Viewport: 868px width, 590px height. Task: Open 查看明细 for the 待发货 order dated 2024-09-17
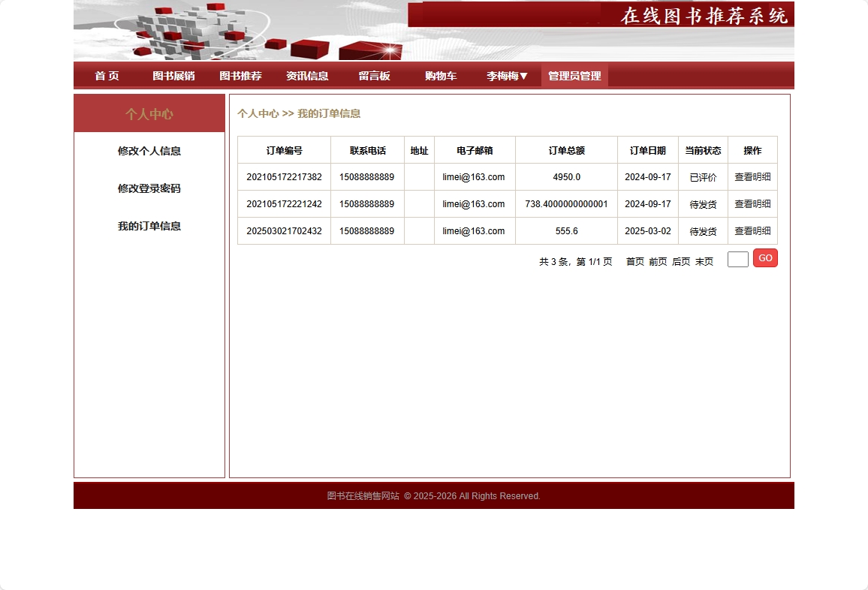(752, 203)
